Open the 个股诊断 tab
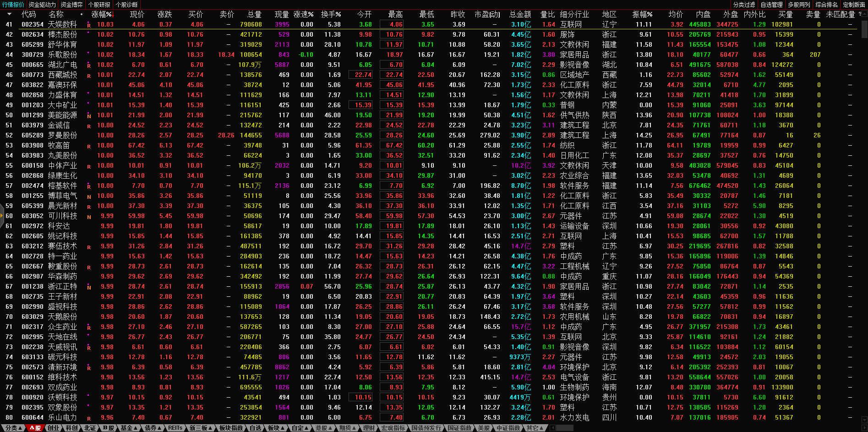868x432 pixels. [x=126, y=5]
